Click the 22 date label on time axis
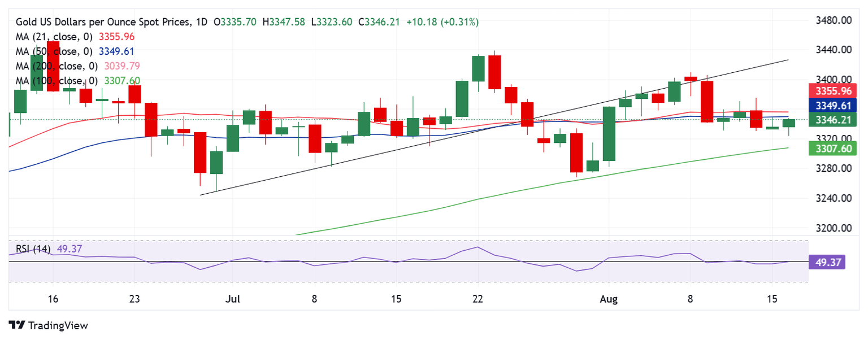 tap(478, 298)
